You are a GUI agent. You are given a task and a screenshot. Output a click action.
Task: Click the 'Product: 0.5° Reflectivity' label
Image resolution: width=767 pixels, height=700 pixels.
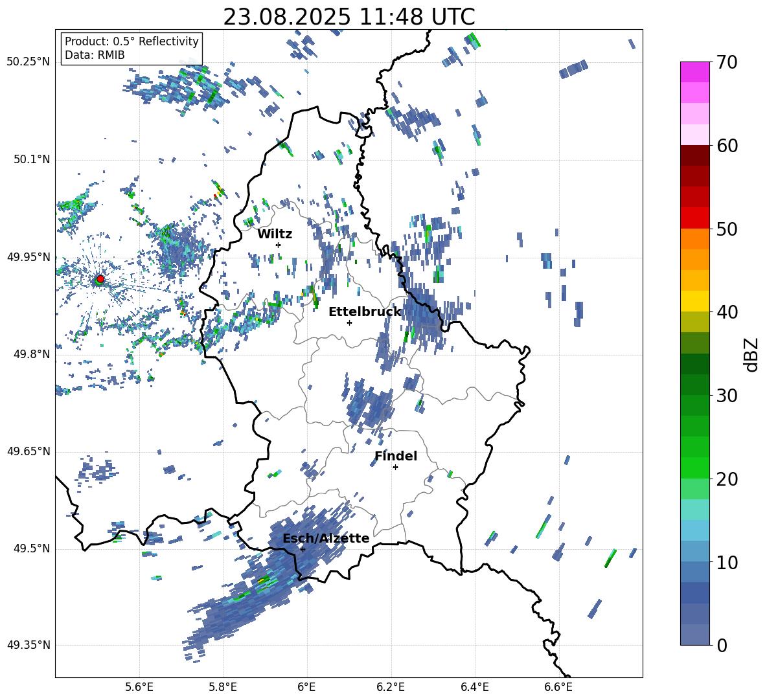point(132,41)
